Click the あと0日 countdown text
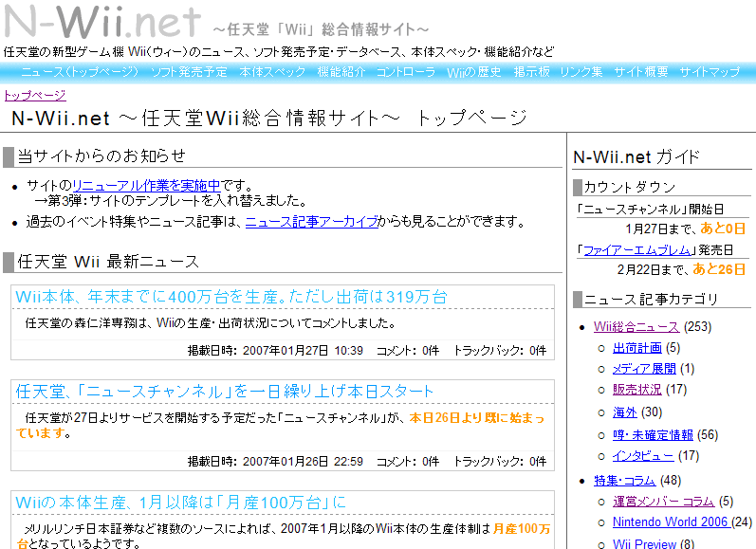The image size is (756, 549). 723,229
